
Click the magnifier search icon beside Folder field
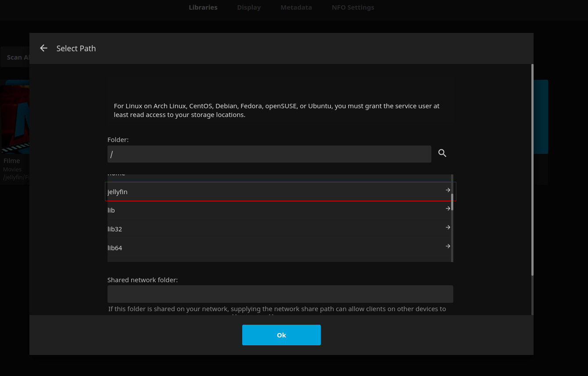[x=442, y=153]
